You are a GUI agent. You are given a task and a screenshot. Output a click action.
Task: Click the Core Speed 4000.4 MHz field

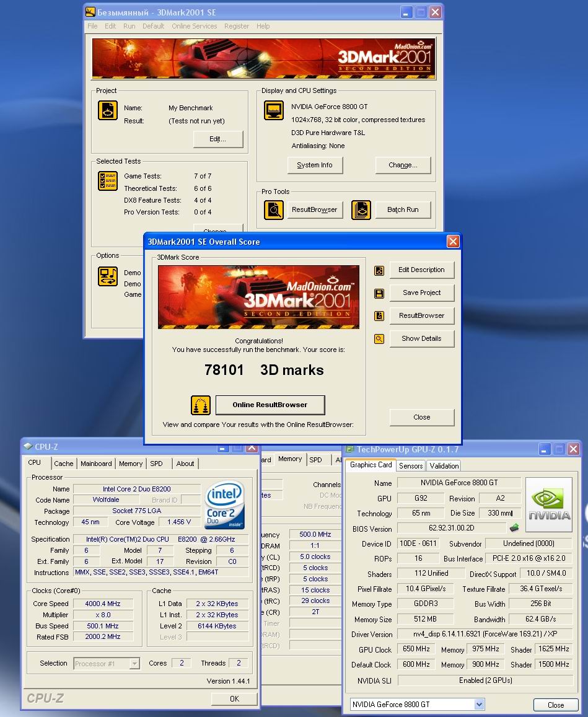[102, 604]
